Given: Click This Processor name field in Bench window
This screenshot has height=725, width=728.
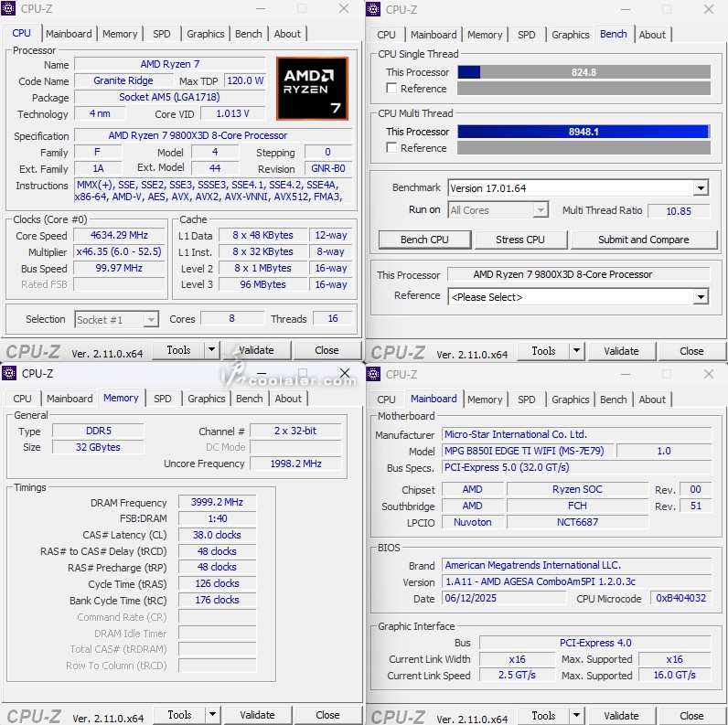Looking at the screenshot, I should tap(579, 274).
